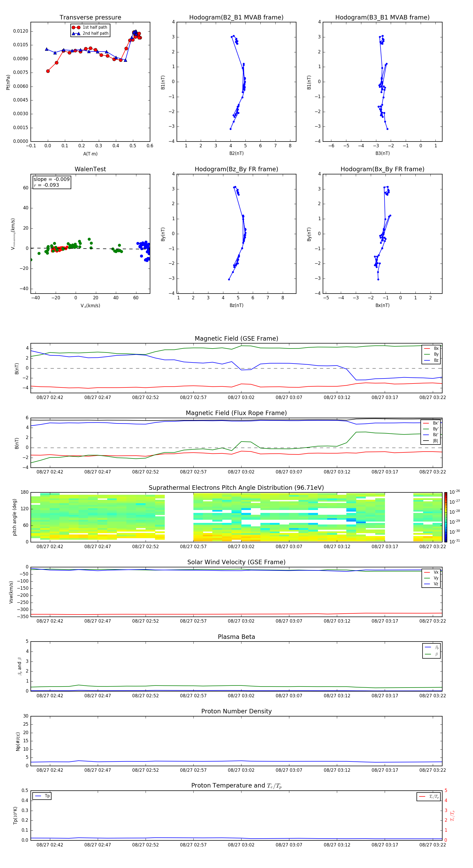Click the 'Proton Temperature and Te/Tp' title
473x868 pixels.
click(236, 786)
